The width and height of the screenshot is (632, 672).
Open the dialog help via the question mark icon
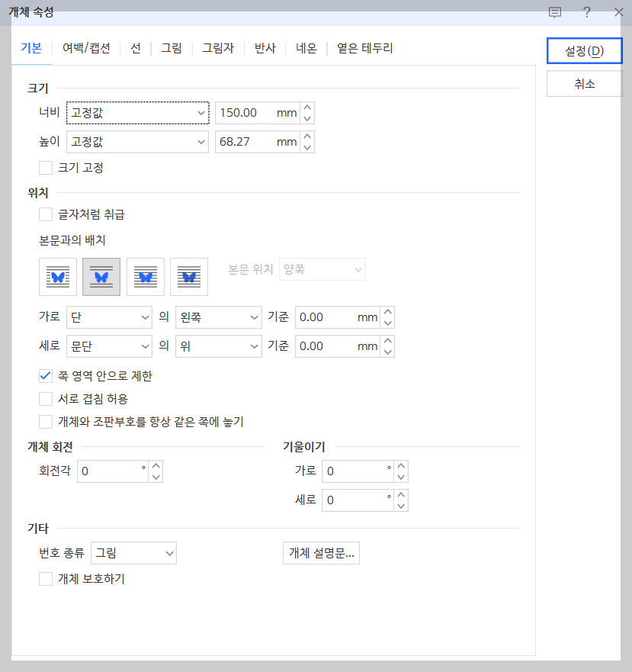[585, 12]
